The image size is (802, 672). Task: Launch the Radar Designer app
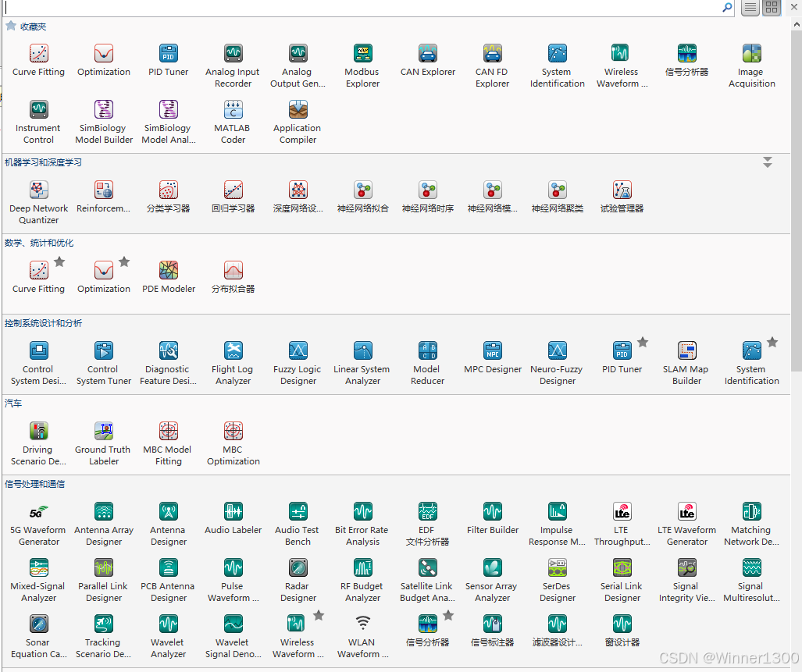point(298,580)
